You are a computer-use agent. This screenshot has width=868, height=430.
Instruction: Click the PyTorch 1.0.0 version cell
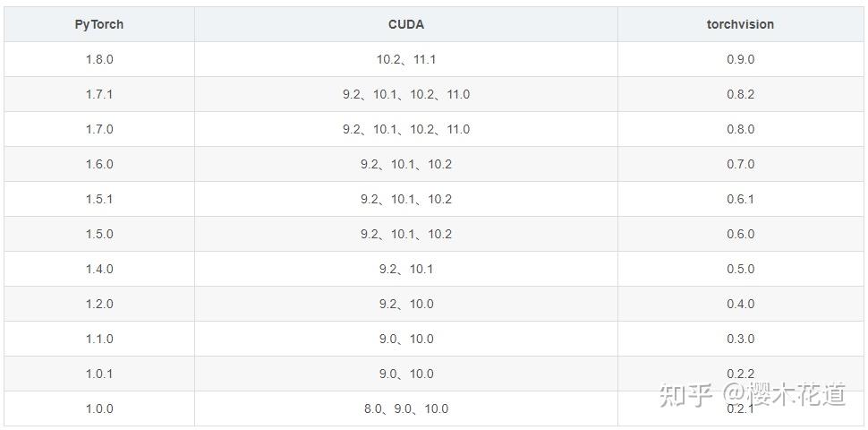[x=99, y=408]
